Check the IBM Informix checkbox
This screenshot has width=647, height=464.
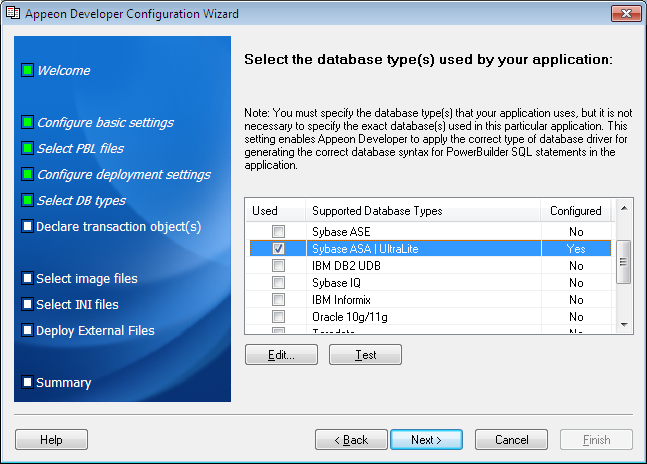[279, 299]
